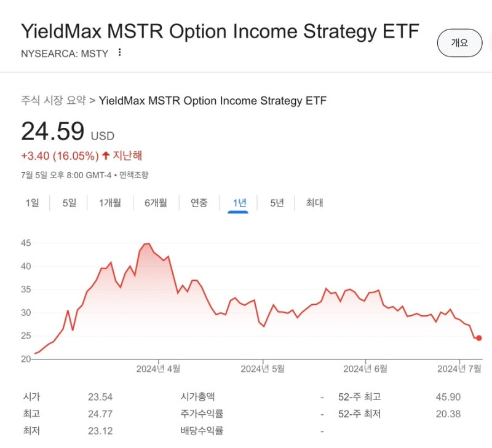Viewport: 492px width, 448px height.
Task: Switch to the 1일 chart range tab
Action: point(34,202)
